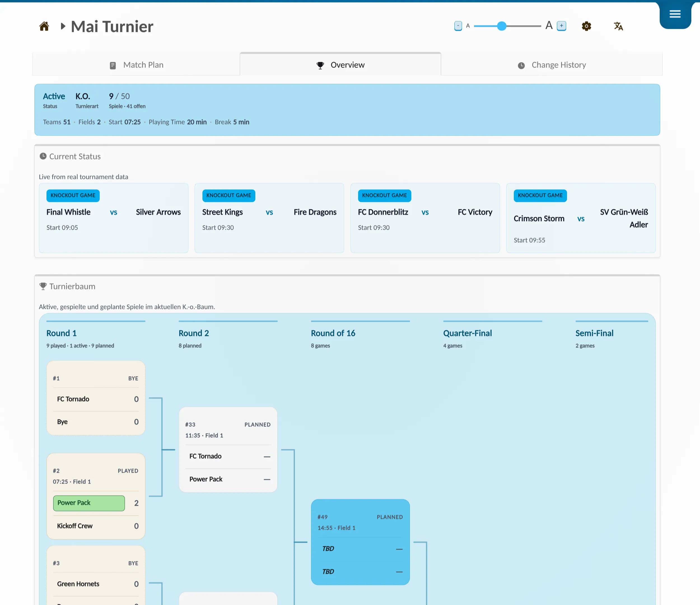700x605 pixels.
Task: Click the K.O. Turnierart value
Action: (83, 96)
